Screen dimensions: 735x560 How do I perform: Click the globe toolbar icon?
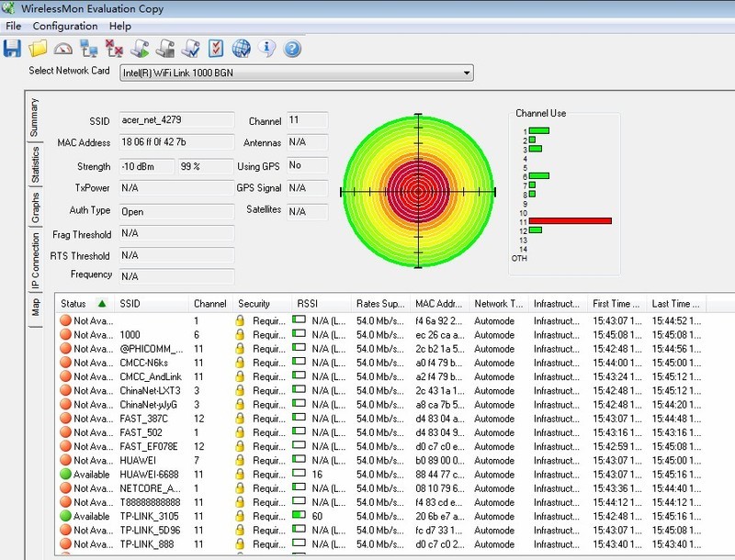[x=242, y=48]
